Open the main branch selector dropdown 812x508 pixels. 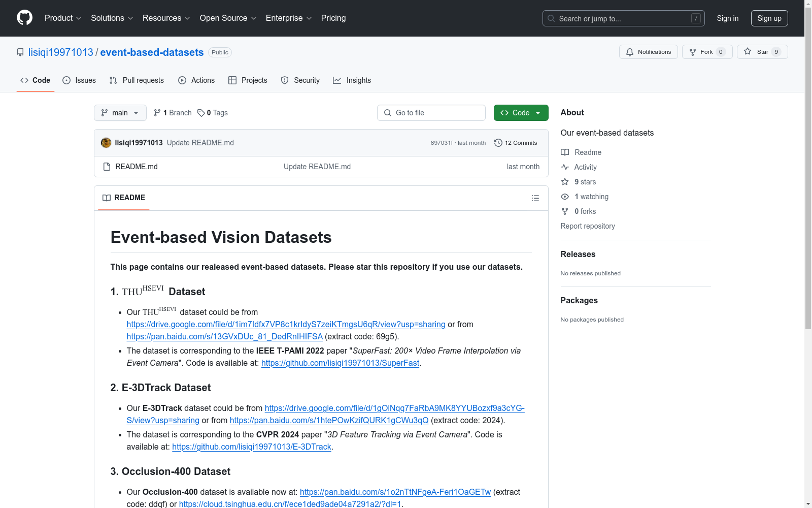pyautogui.click(x=120, y=113)
